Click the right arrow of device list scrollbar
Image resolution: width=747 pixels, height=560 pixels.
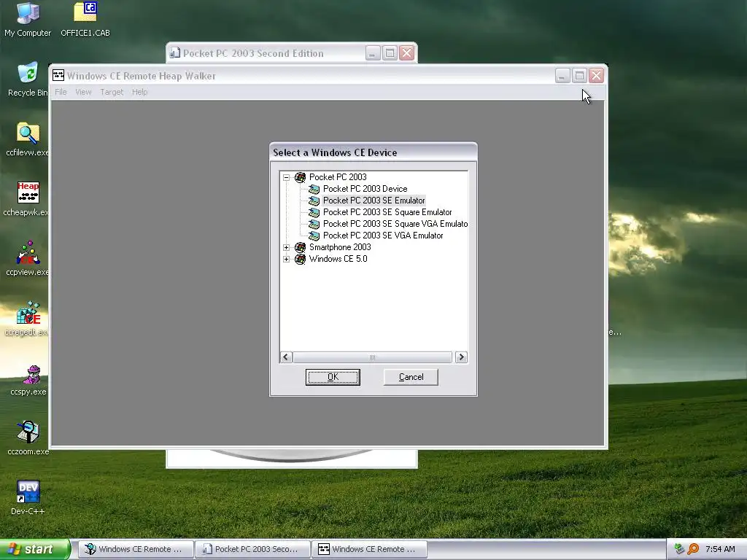click(461, 357)
